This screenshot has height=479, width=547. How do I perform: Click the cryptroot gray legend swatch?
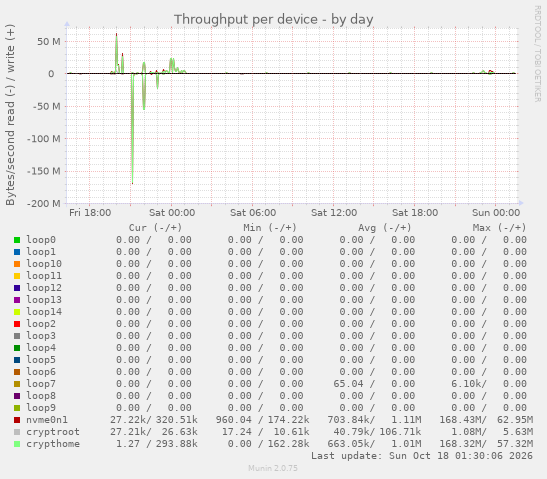[17, 432]
